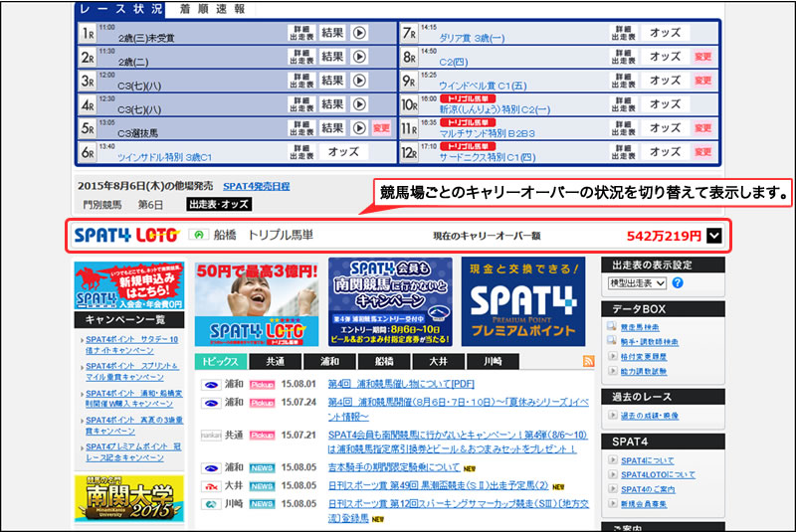Screen dimensions: 796x532
Task: Open 3R 結果 button
Action: (x=332, y=81)
